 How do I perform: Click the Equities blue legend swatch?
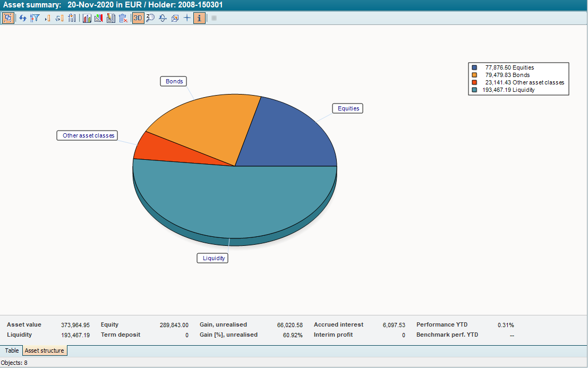point(474,67)
